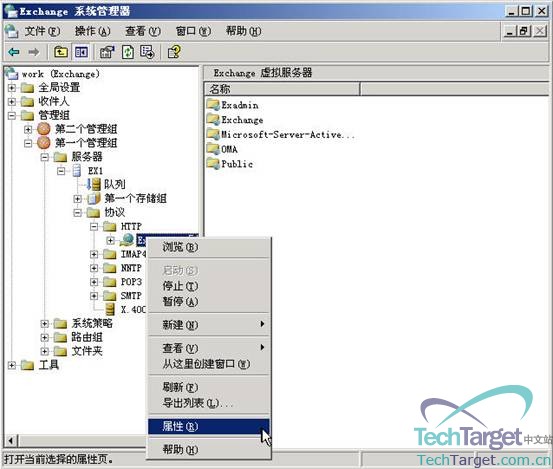Screen dimensions: 553x469
Task: Click the Public folder icon in list
Action: pos(213,164)
